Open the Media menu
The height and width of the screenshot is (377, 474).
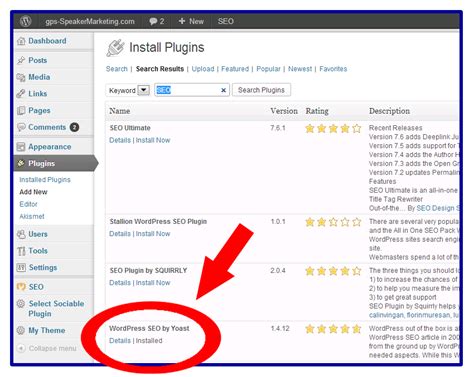39,77
